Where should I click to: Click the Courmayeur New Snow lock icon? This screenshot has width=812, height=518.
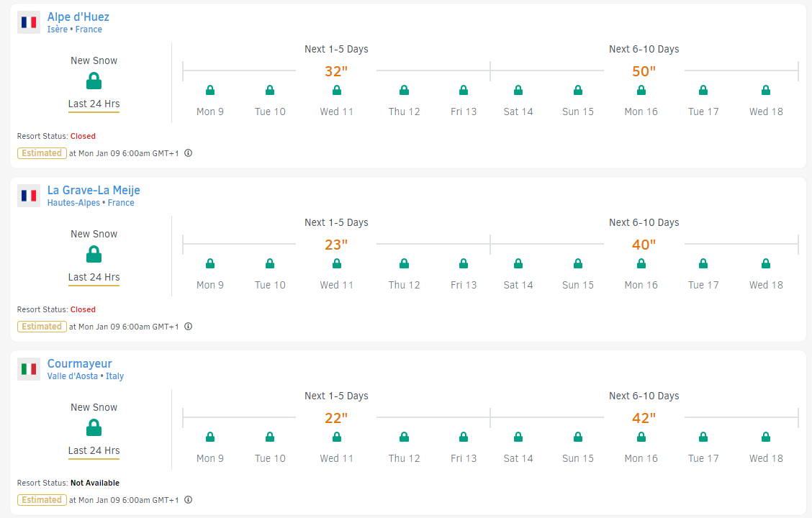(94, 427)
